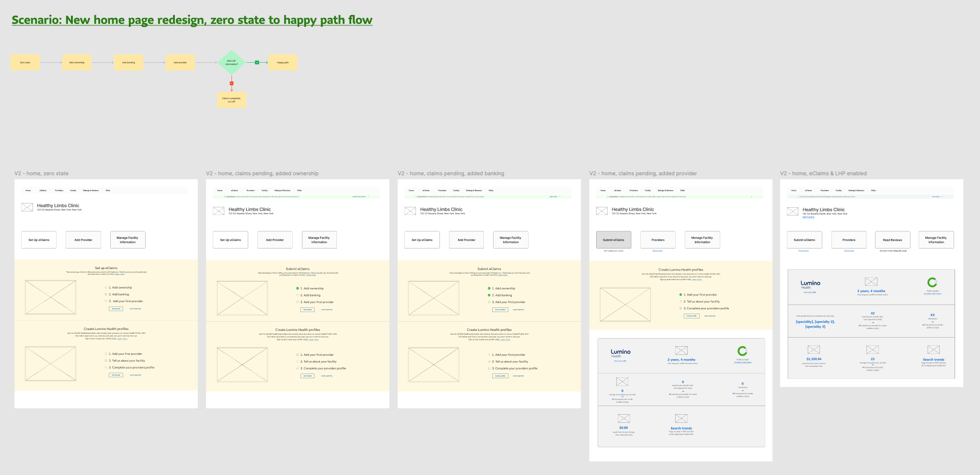The image size is (980, 475).
Task: Click the Healthy Limbs Clinic logo placeholder image
Action: pos(27,207)
